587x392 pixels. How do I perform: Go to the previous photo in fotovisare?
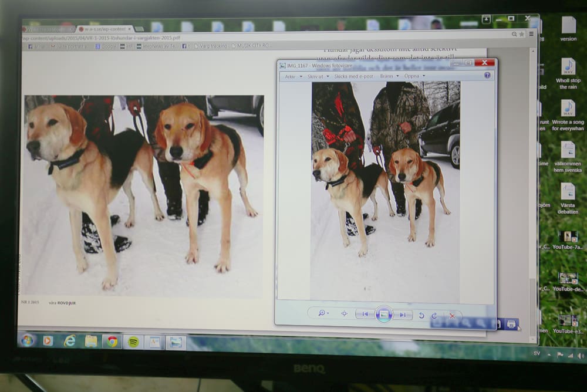[x=365, y=314]
